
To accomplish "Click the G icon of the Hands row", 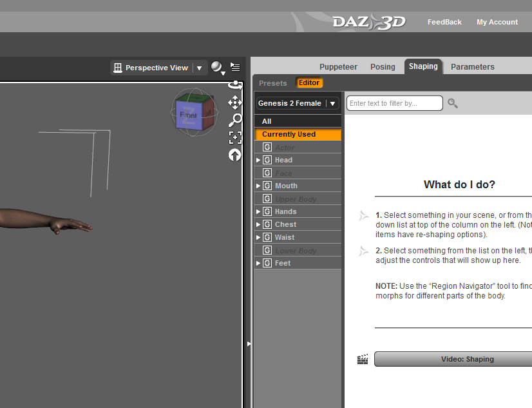I will point(267,211).
